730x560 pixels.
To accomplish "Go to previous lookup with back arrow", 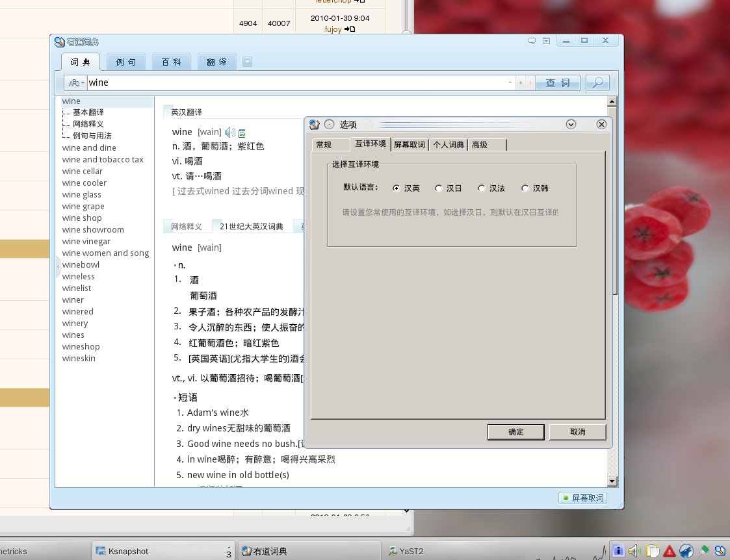I will click(x=521, y=83).
